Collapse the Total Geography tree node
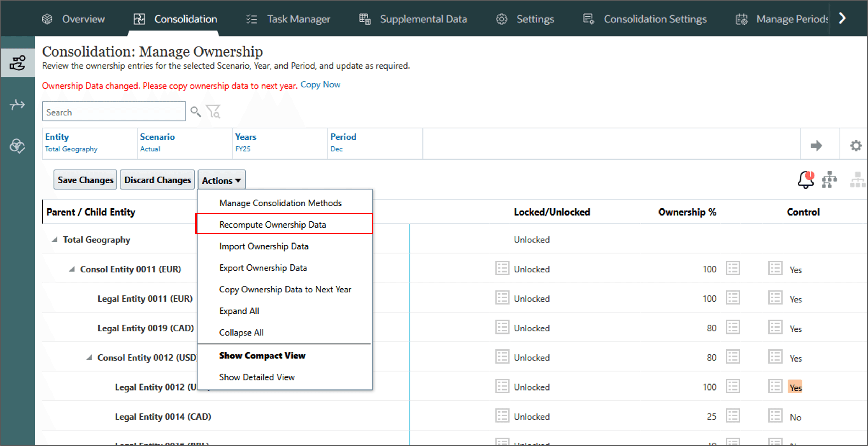 pyautogui.click(x=54, y=240)
